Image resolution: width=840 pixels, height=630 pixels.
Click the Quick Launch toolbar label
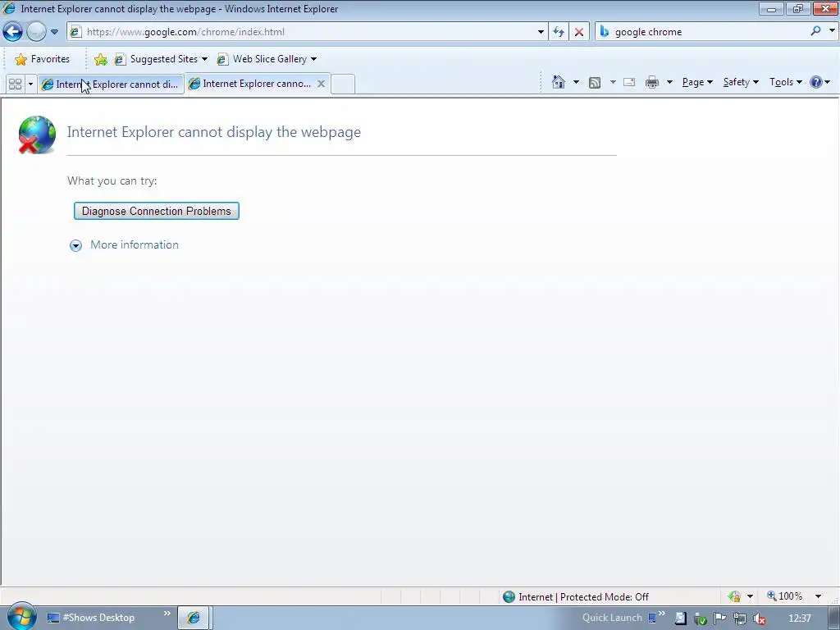point(612,618)
